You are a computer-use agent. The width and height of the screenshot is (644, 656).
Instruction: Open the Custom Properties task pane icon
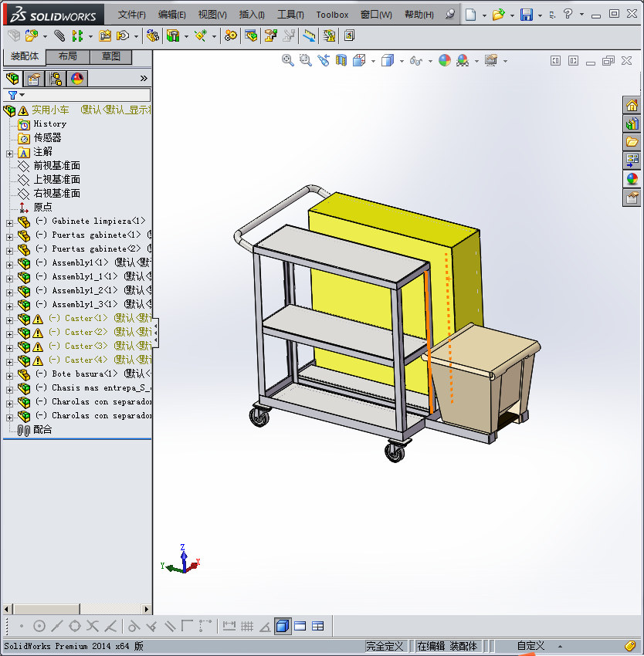[632, 198]
